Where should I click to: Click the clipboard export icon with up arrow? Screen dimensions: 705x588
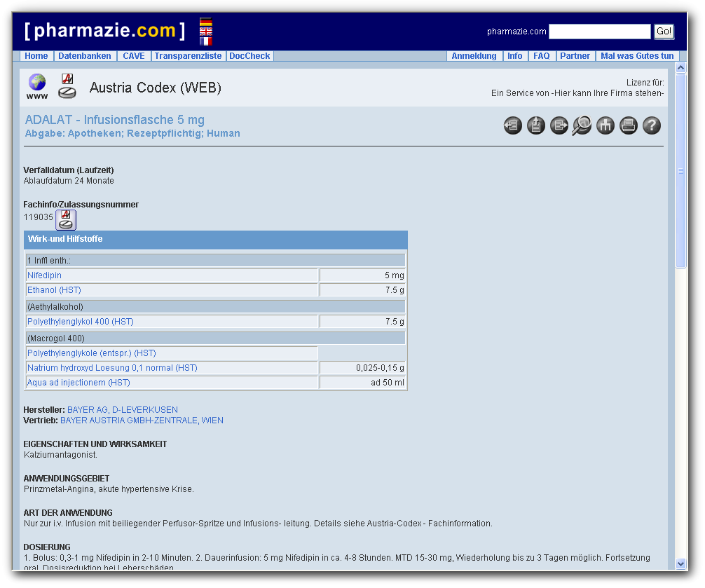[x=536, y=125]
